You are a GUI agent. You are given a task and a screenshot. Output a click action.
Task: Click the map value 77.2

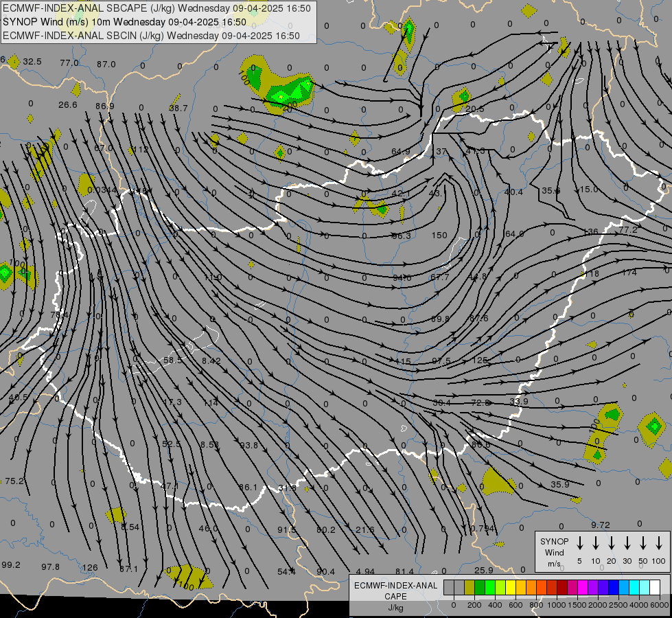pyautogui.click(x=628, y=230)
